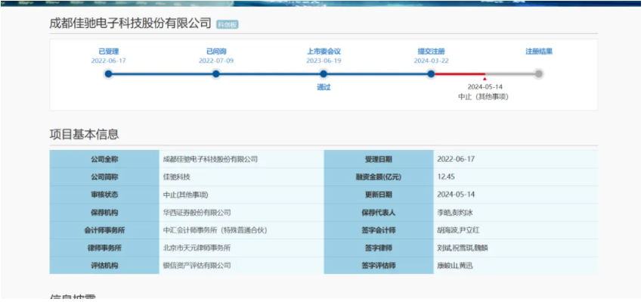
Task: Select 成都佳驰电子科技股份有限公司 in 公司全称 row
Action: click(210, 159)
